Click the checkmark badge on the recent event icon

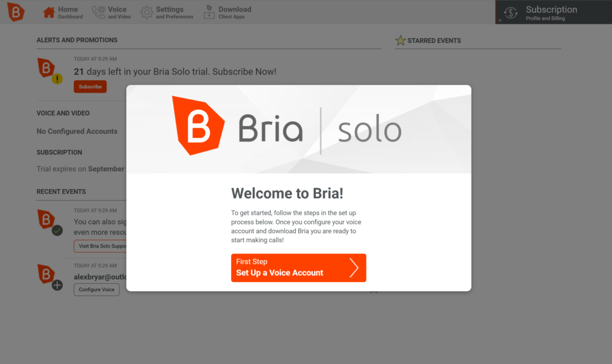coord(58,230)
